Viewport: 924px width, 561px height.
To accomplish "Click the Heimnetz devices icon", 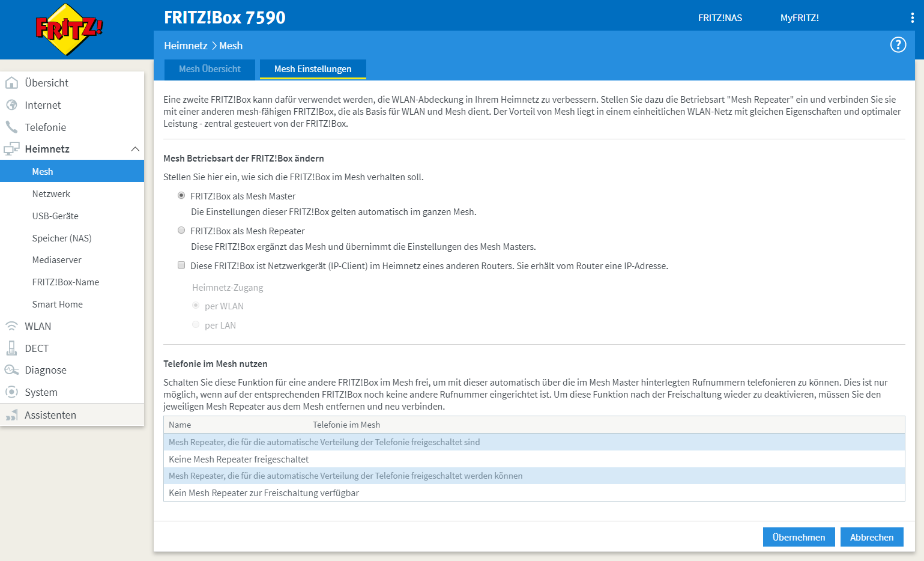I will (x=11, y=149).
